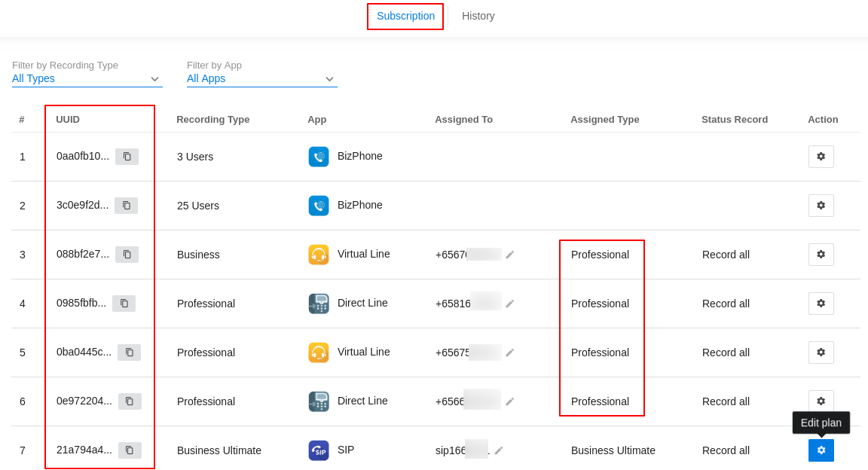Edit the assigned number starting with +65816
Screen dimensions: 868x470
coord(510,304)
